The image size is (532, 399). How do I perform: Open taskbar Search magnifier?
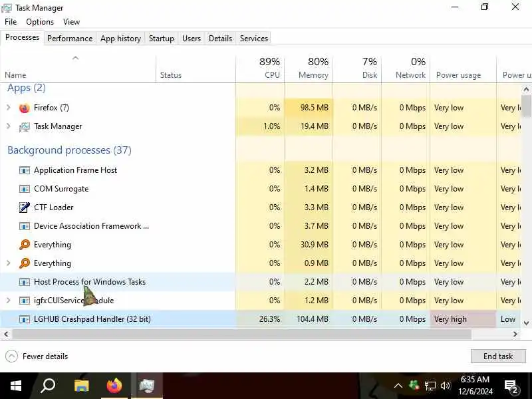point(48,386)
